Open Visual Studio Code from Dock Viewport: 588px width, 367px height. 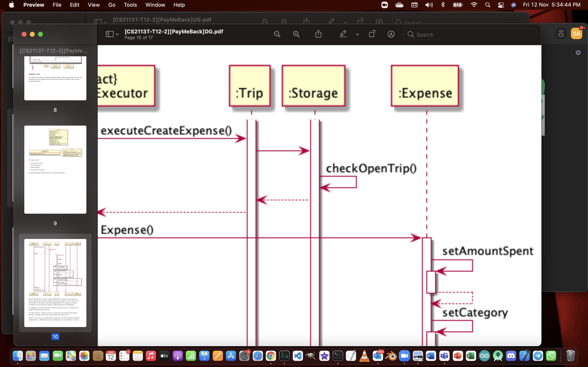(298, 356)
